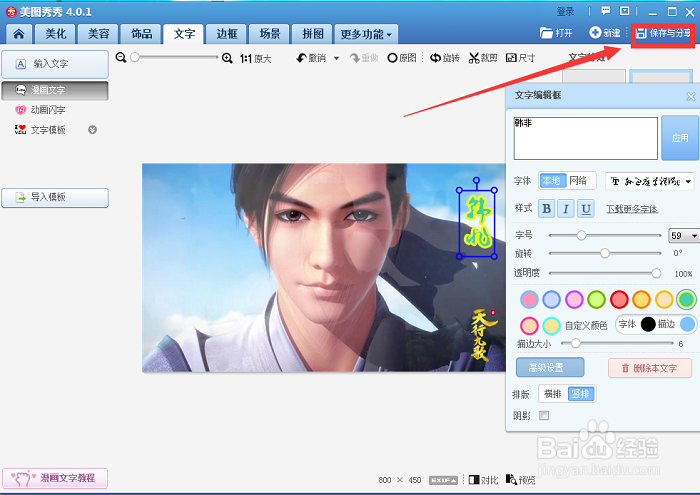
Task: Expand the 文字模板 chevron
Action: [92, 130]
